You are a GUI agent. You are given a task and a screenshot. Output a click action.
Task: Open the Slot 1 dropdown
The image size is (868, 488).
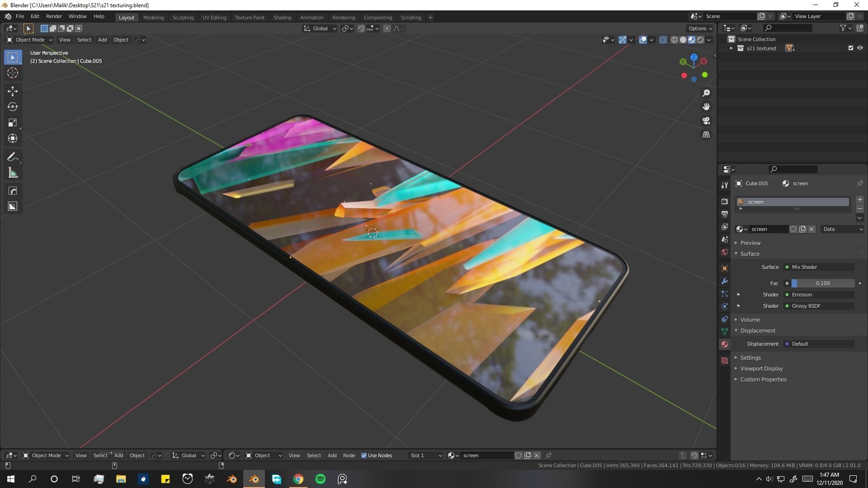tap(425, 455)
